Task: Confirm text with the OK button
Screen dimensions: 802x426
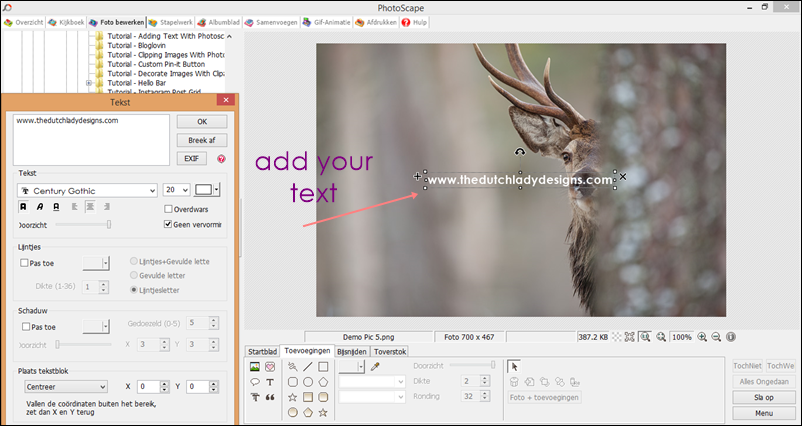Action: point(202,122)
